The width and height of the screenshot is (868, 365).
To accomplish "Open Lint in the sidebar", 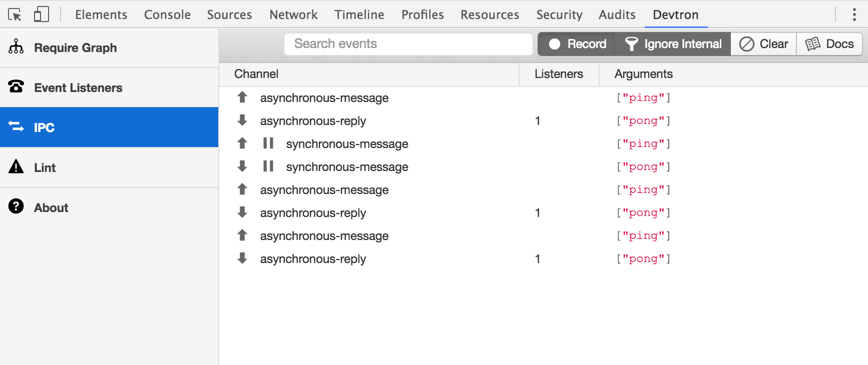I will coord(109,167).
